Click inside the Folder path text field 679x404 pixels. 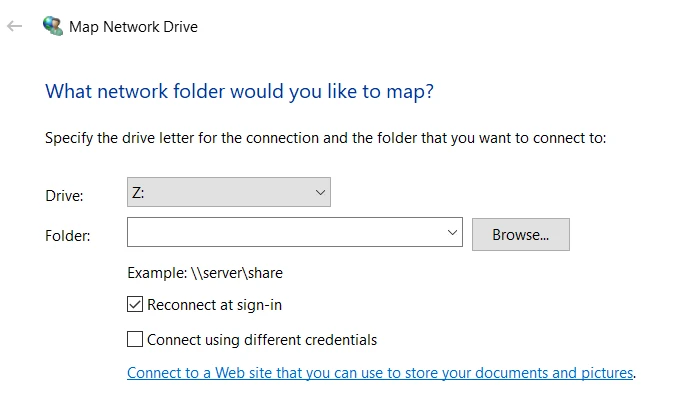pyautogui.click(x=285, y=233)
